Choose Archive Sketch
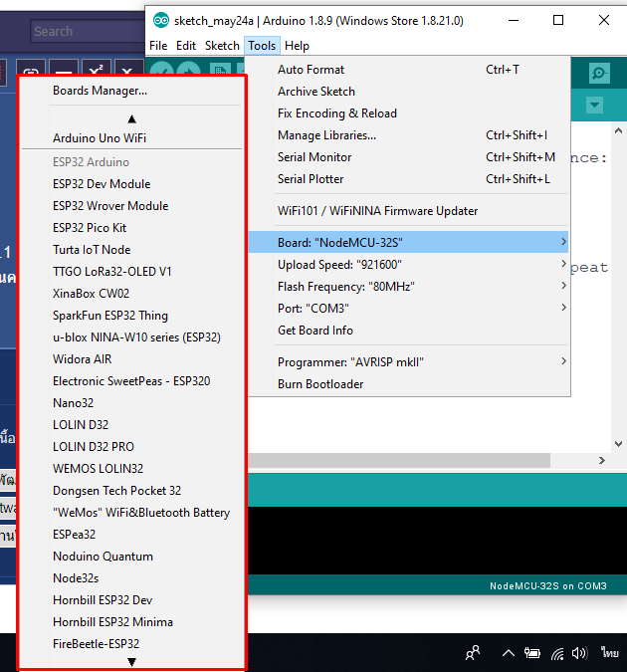This screenshot has width=627, height=672. (x=409, y=92)
